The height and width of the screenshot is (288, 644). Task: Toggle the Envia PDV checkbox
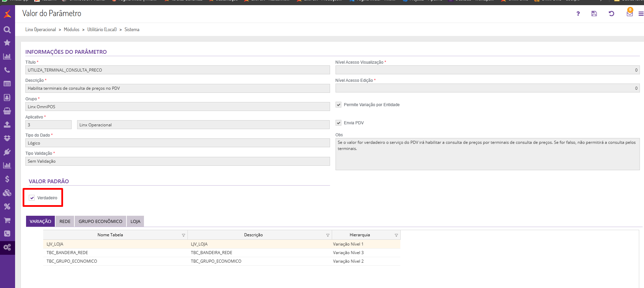(339, 123)
